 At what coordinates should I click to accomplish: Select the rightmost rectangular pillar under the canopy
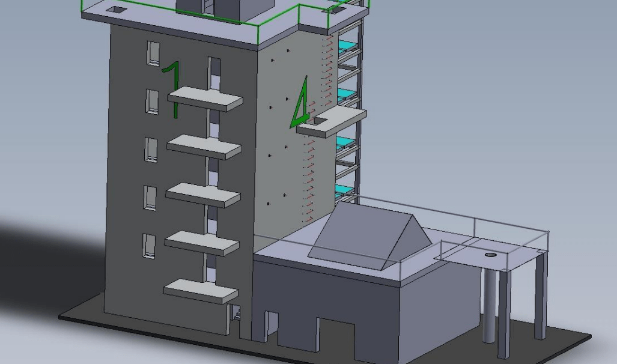540,294
